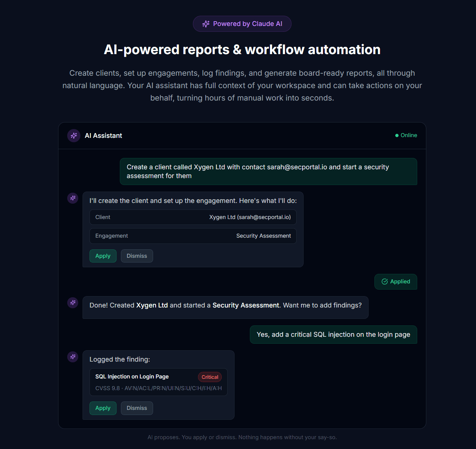Apply the SQL Injection finding

tap(103, 408)
